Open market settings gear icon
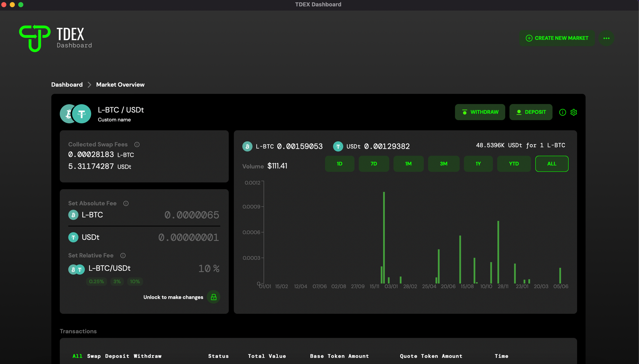The height and width of the screenshot is (364, 639). (574, 112)
